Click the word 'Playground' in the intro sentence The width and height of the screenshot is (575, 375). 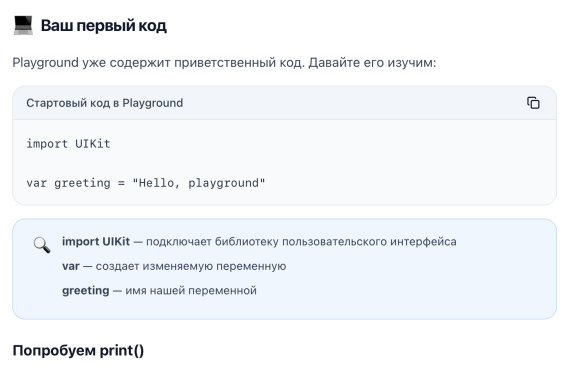(45, 63)
